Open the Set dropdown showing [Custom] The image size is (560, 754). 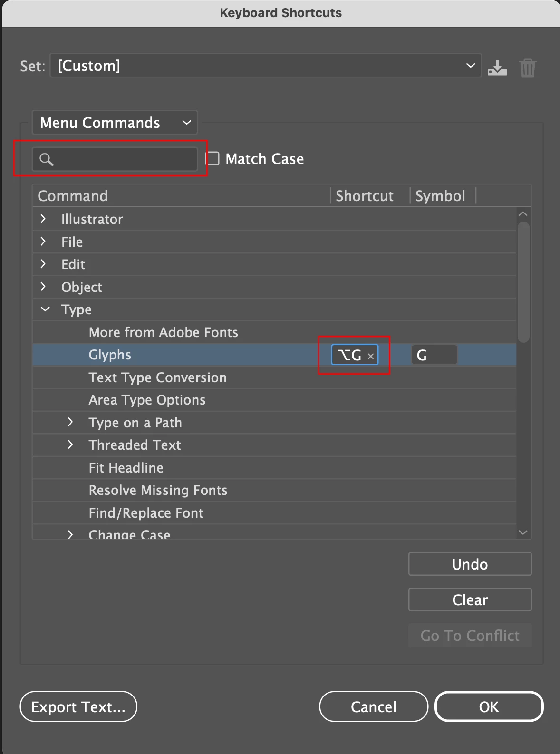(265, 66)
